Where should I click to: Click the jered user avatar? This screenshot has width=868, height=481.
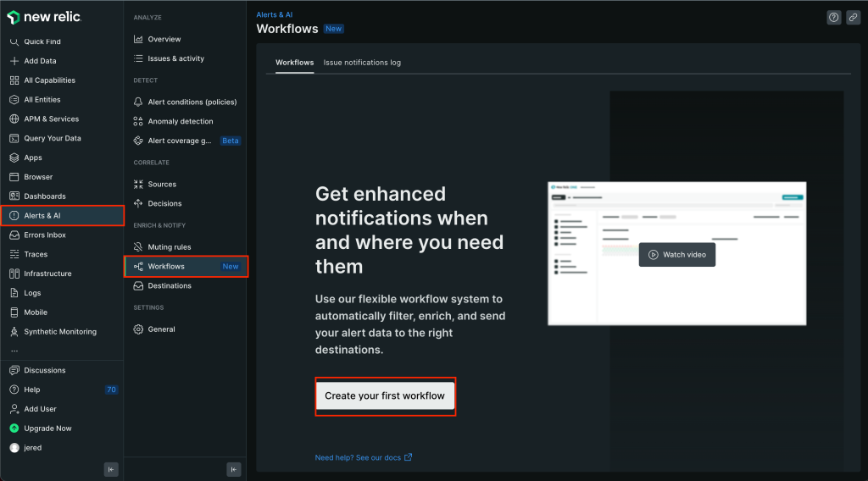tap(14, 448)
